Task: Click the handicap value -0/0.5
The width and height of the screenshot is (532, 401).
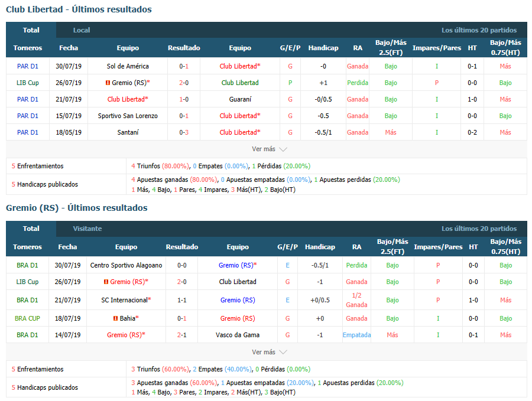Action: (323, 99)
